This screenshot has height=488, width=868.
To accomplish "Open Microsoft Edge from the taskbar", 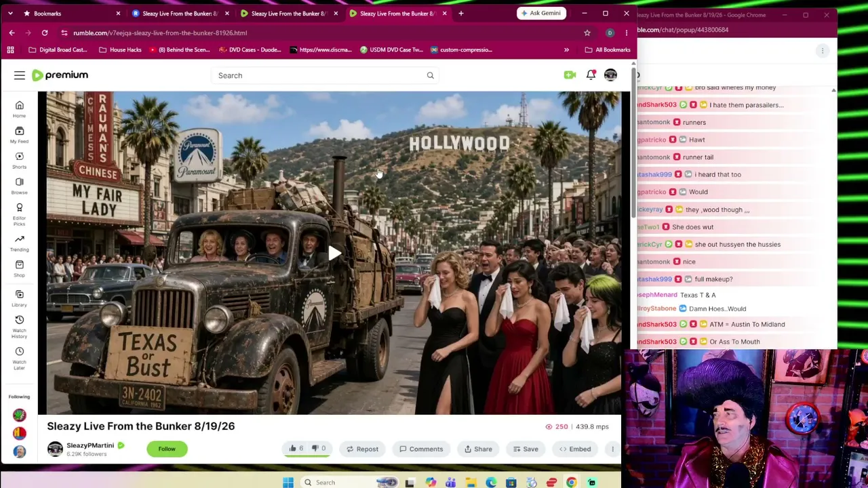I will point(491,483).
